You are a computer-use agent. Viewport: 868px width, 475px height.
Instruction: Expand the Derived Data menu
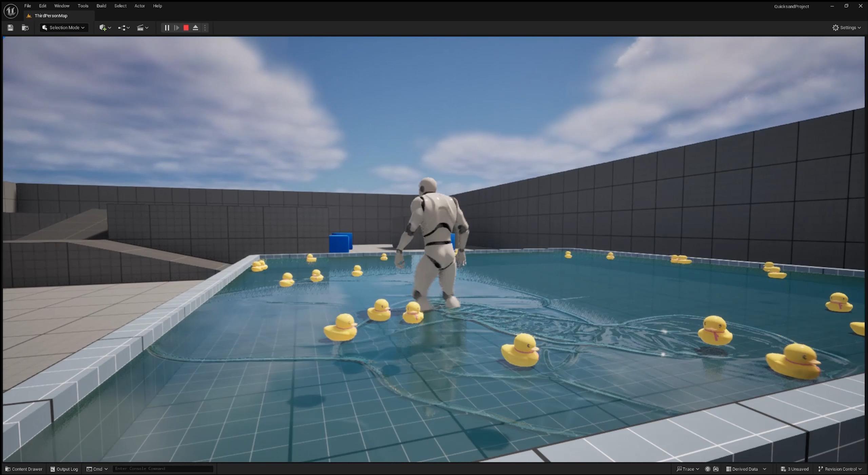point(745,469)
